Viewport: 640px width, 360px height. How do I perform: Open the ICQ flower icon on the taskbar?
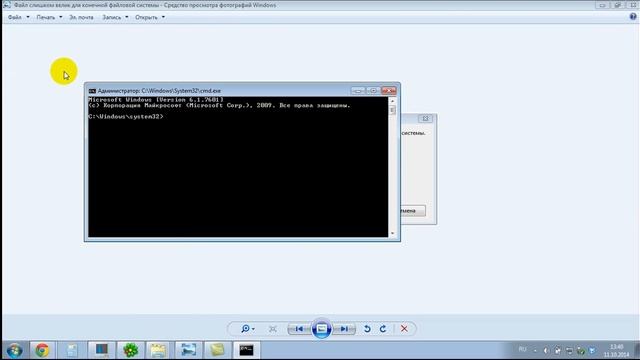[x=131, y=350]
